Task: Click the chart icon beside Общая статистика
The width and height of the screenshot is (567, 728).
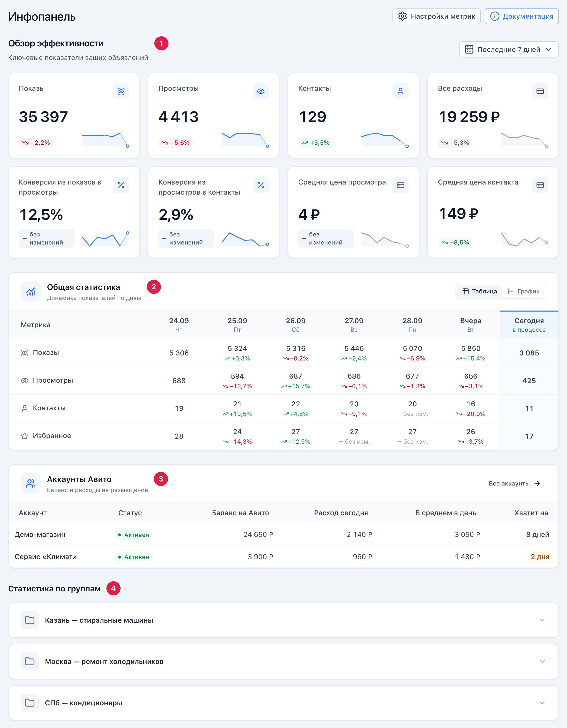Action: [31, 292]
